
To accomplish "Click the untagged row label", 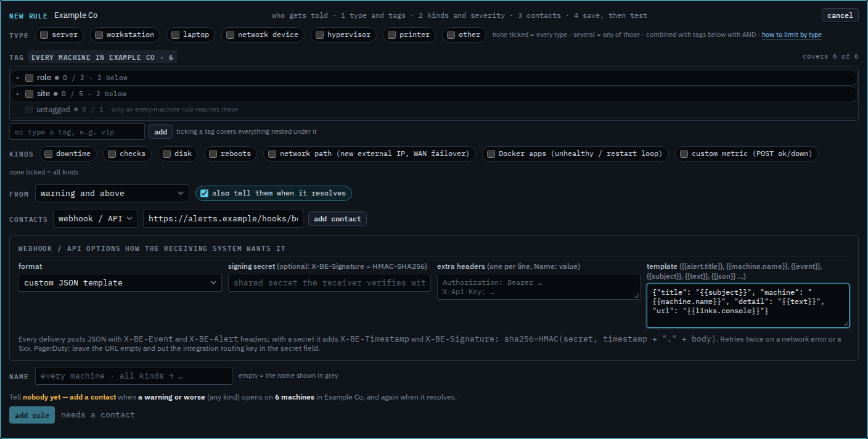I will click(x=53, y=109).
